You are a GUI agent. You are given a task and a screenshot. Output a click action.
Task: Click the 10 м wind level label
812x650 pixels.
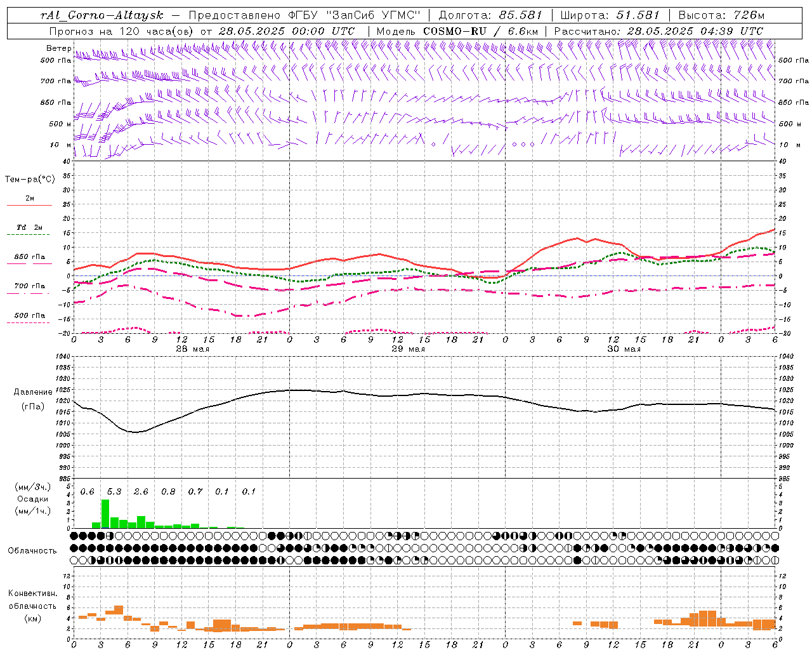61,145
